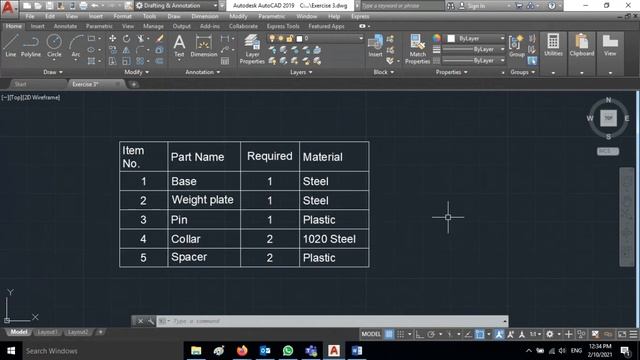Click the Plot print icon

(x=83, y=6)
